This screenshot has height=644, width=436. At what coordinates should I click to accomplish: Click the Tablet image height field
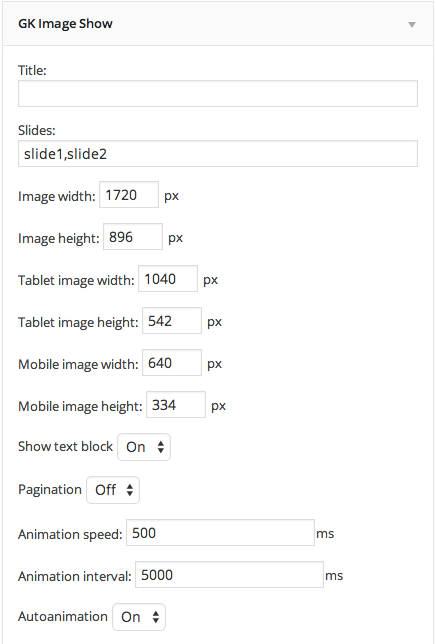[172, 320]
